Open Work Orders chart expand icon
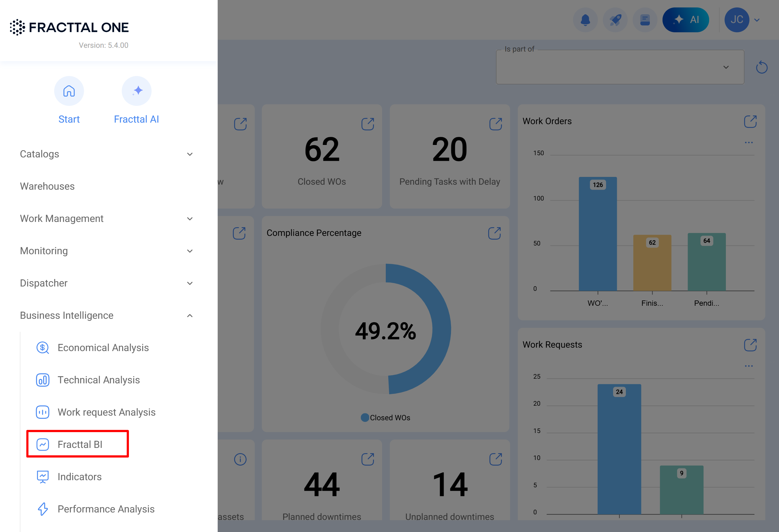Viewport: 779px width, 532px height. 750,121
